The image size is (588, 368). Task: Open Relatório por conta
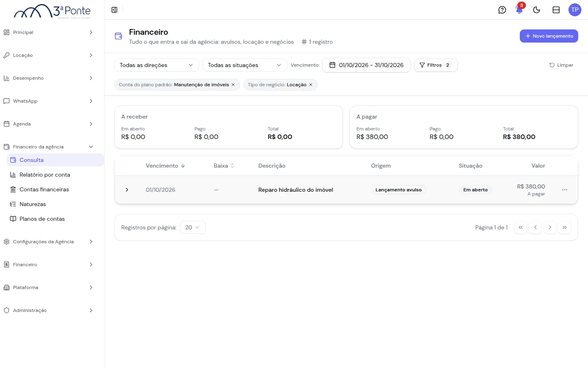[x=55, y=175]
